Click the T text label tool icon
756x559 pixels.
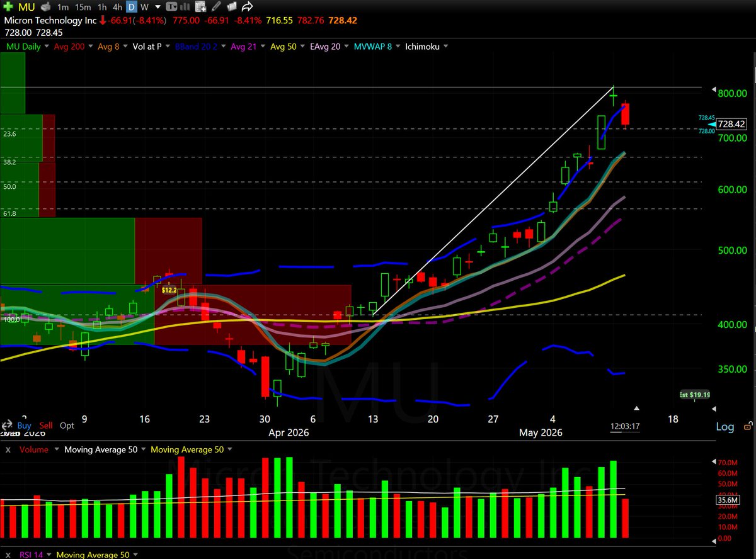(x=171, y=7)
